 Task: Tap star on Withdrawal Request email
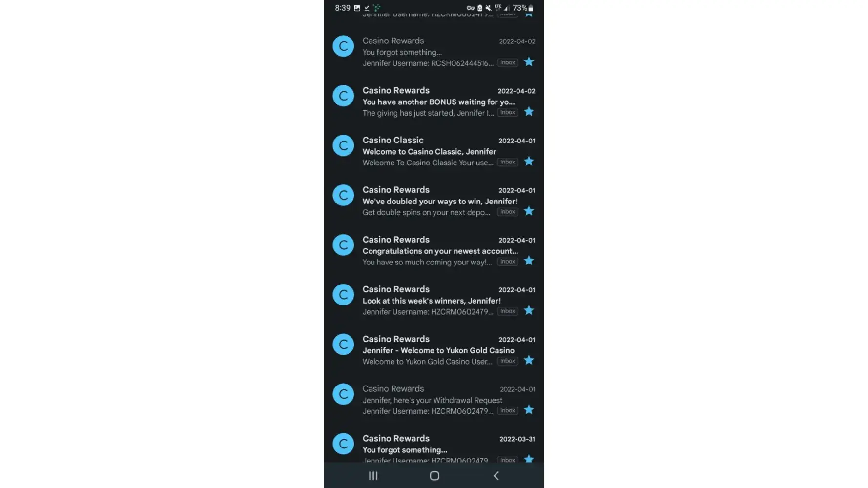[529, 410]
